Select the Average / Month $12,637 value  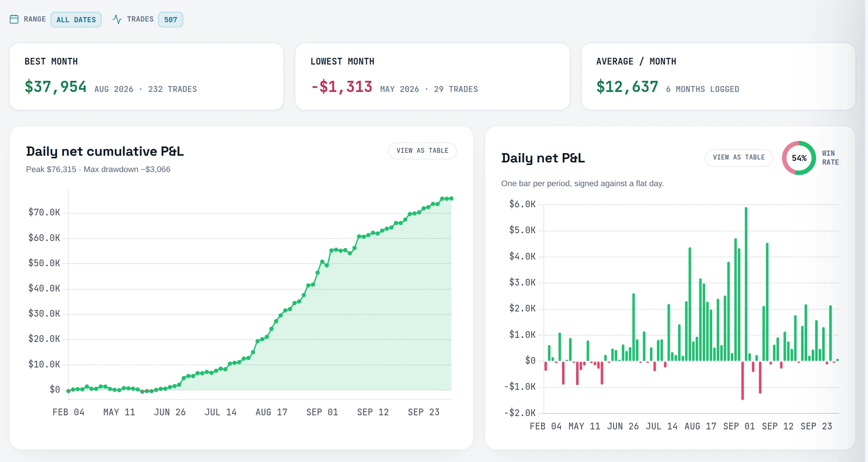(627, 87)
